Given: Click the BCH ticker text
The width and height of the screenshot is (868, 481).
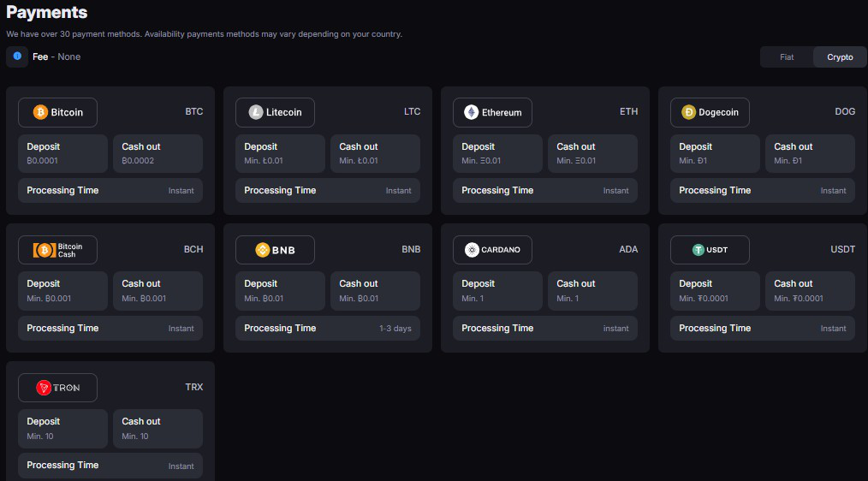Looking at the screenshot, I should (x=193, y=250).
